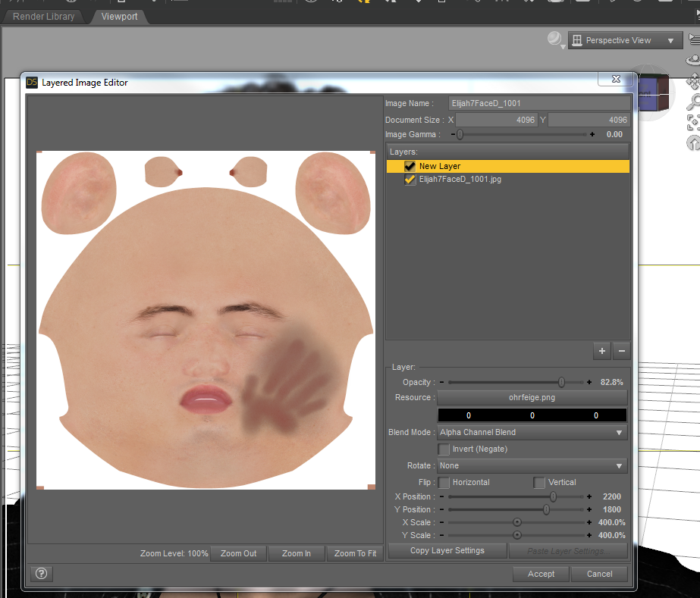
Task: Click the viewport orbit/rotate camera icon
Action: tap(693, 60)
